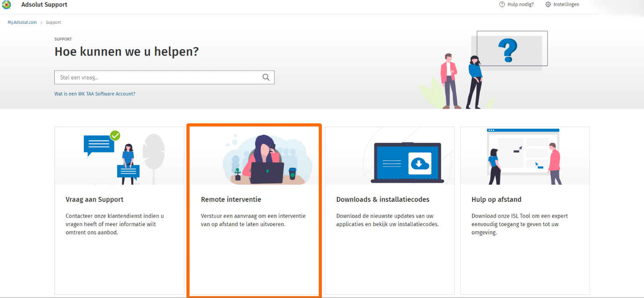Select the Support breadcrumb item

coord(53,22)
